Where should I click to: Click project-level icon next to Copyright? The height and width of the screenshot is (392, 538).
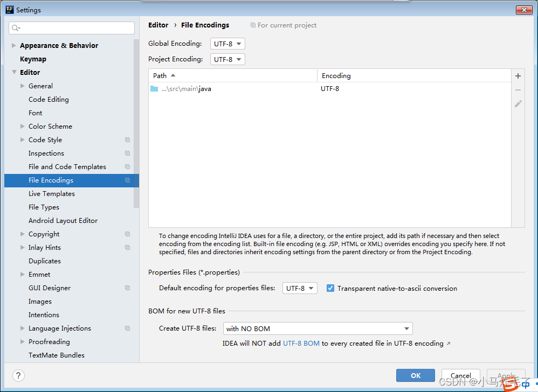128,234
